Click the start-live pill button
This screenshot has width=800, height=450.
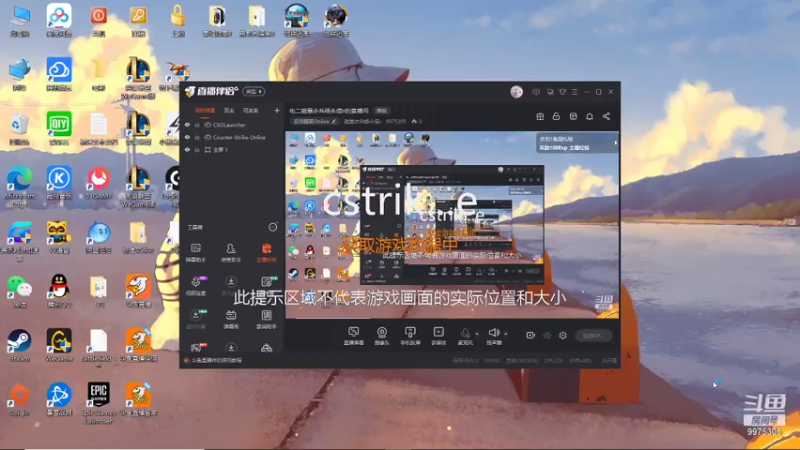[593, 335]
